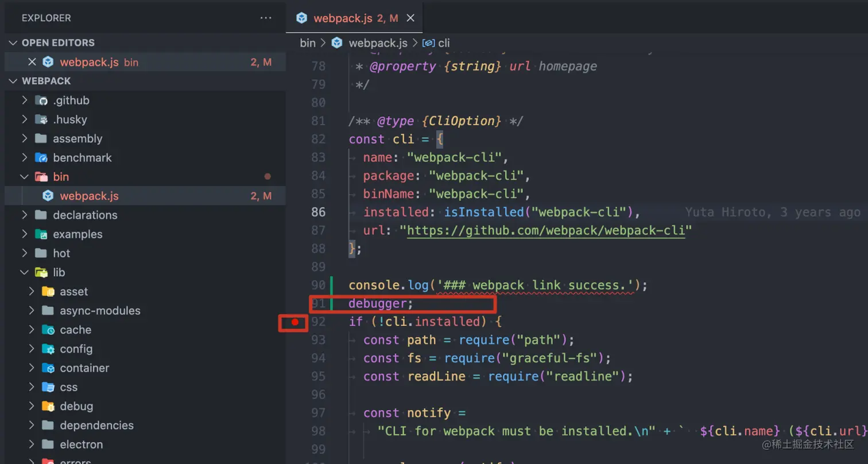Click the debugger statement on line 91
The height and width of the screenshot is (464, 868).
click(x=381, y=304)
